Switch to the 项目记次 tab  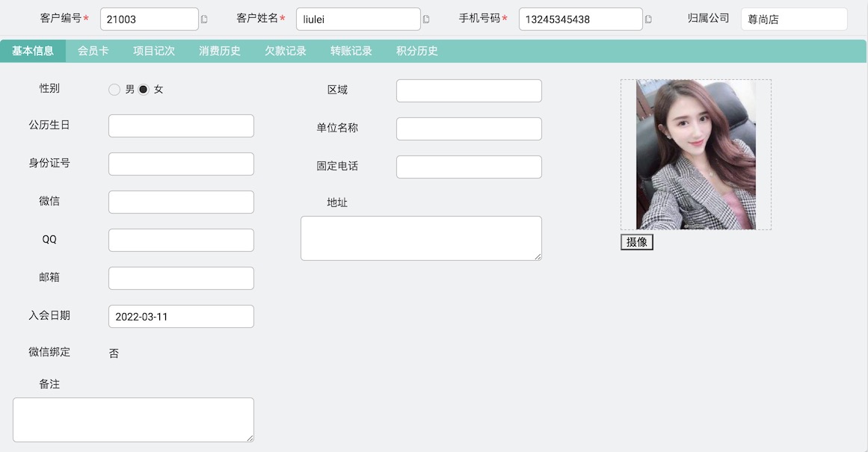154,51
